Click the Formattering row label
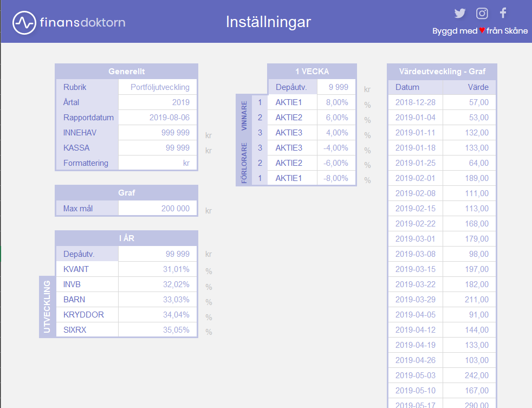 (x=87, y=163)
